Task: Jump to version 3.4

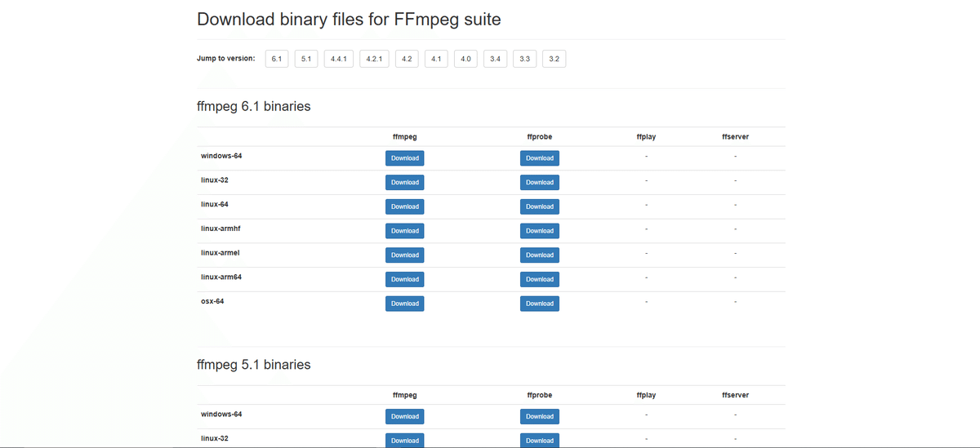Action: tap(495, 59)
